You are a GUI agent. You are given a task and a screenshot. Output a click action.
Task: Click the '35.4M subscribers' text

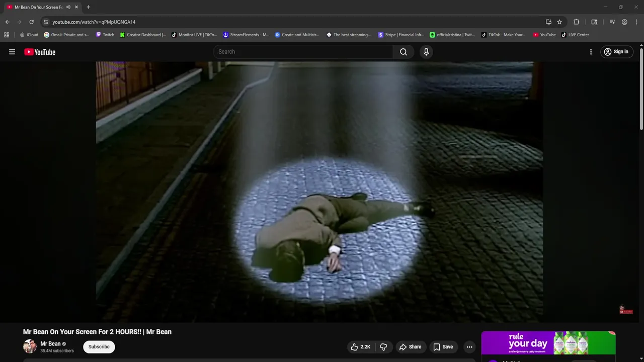[57, 351]
